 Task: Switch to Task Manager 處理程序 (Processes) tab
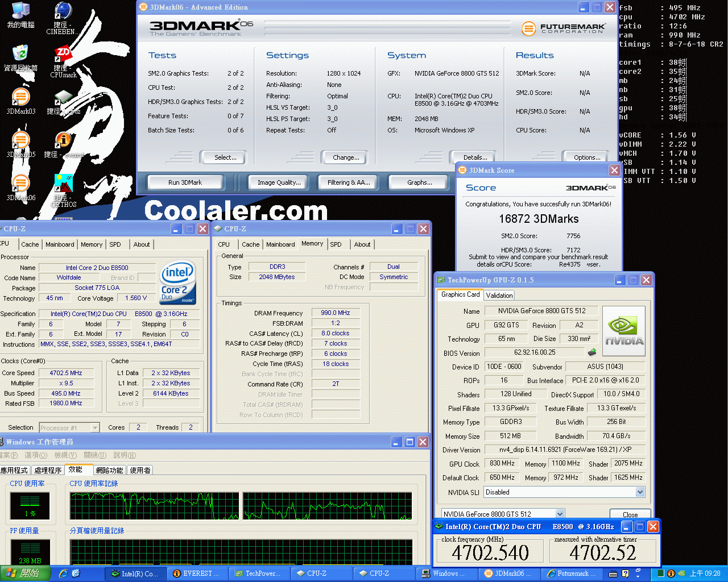48,470
